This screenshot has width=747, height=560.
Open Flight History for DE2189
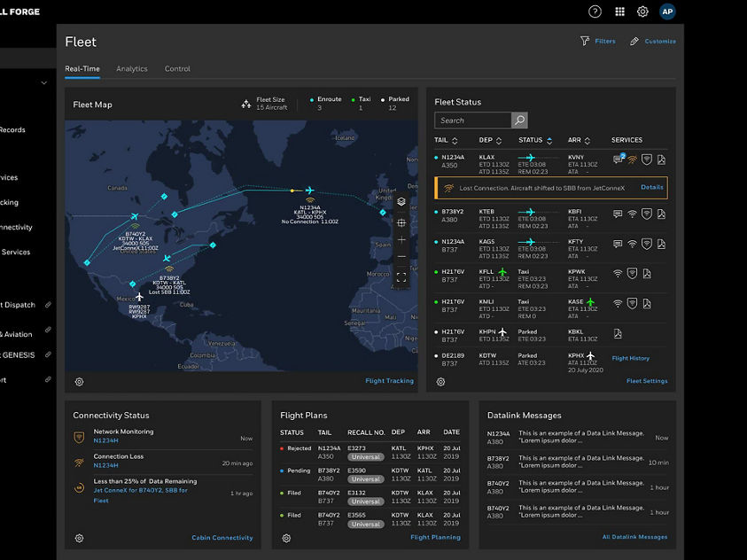630,358
